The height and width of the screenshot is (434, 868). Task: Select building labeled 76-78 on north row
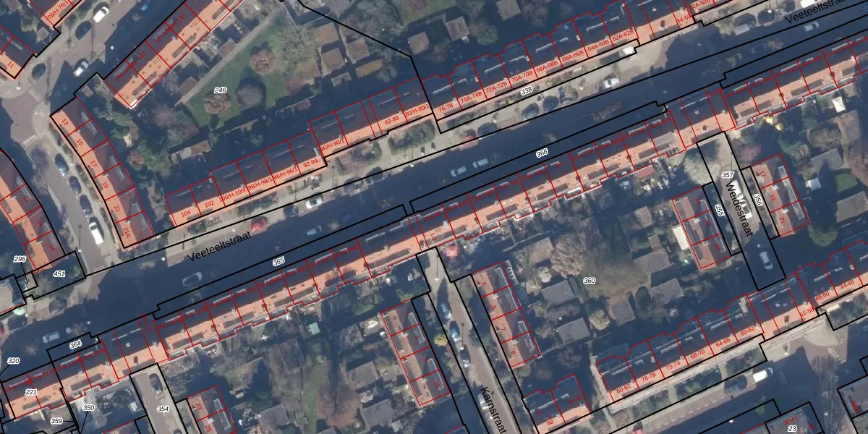(446, 106)
